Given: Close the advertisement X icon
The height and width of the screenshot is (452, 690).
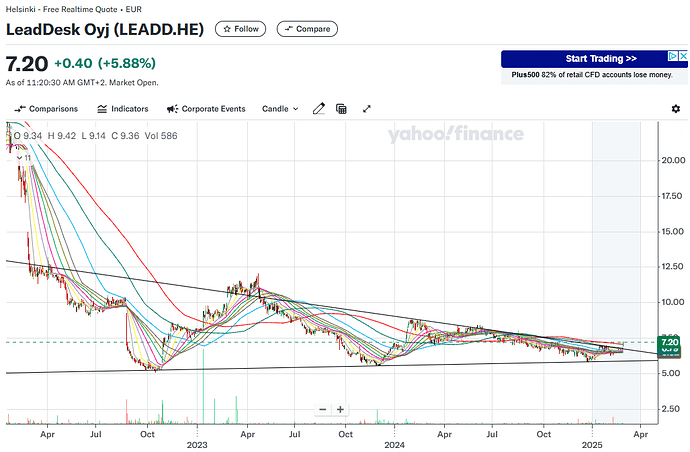Looking at the screenshot, I should (x=683, y=56).
